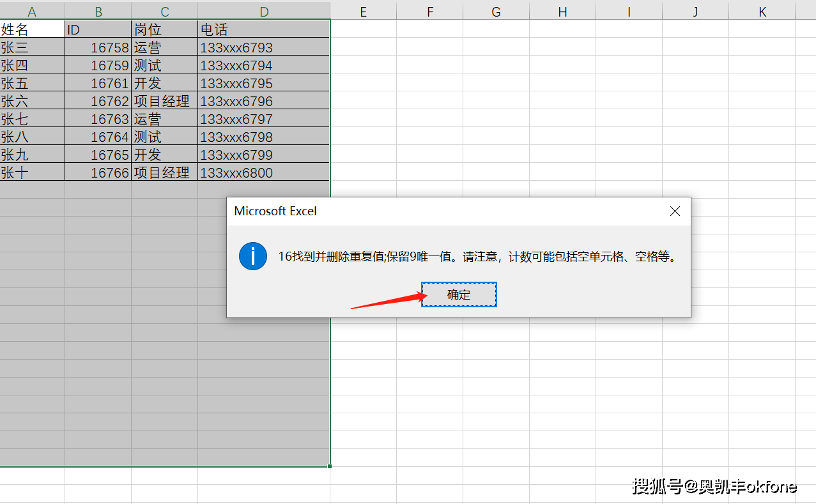Select column G header
The width and height of the screenshot is (816, 504).
[x=496, y=11]
